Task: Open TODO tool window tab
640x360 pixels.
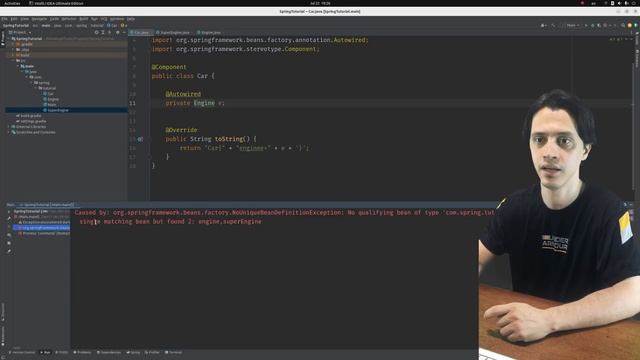Action: click(62, 352)
